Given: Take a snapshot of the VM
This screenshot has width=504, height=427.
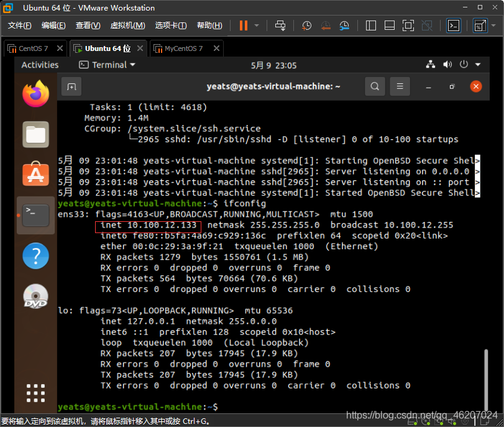Looking at the screenshot, I should [x=306, y=25].
